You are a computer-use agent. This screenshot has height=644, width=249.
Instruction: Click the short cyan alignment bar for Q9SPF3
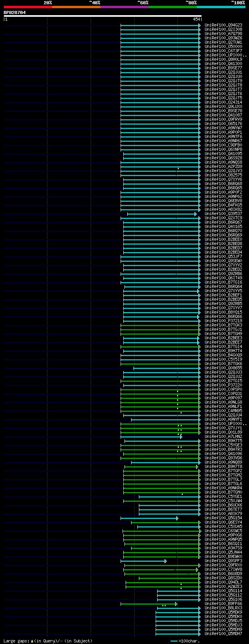144,561
